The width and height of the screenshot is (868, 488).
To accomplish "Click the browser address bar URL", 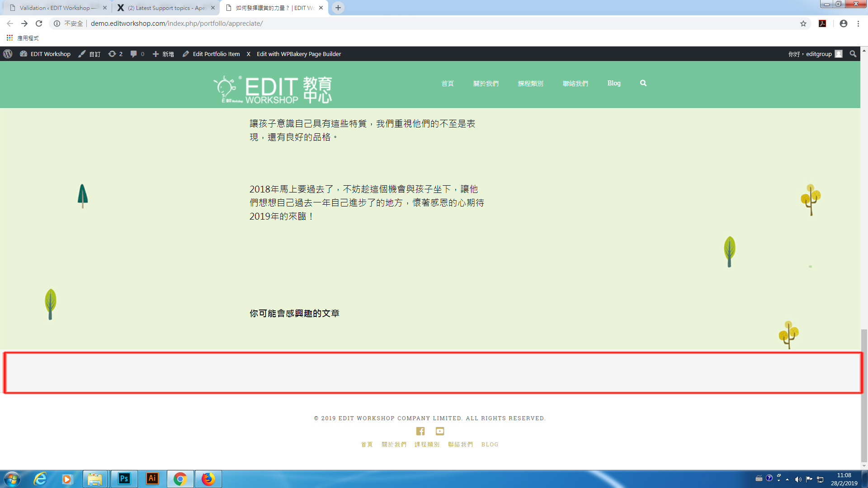I will [176, 23].
